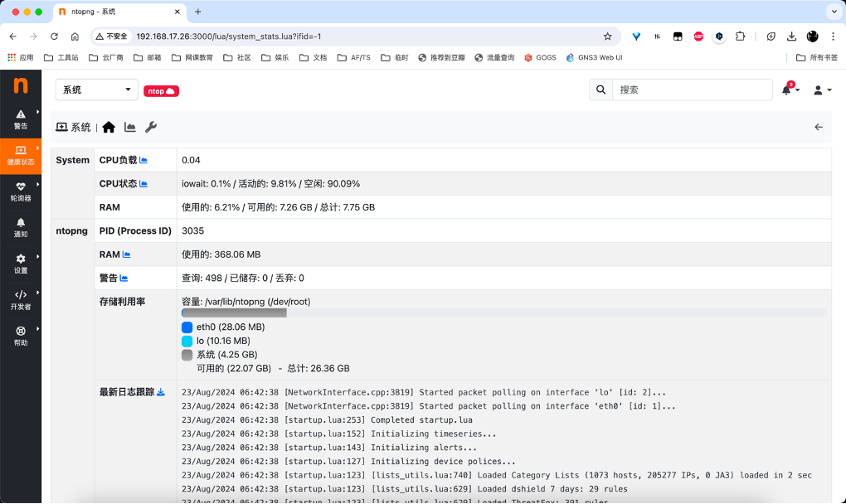Open the browser downloads icon
Image resolution: width=846 pixels, height=504 pixels.
point(791,36)
